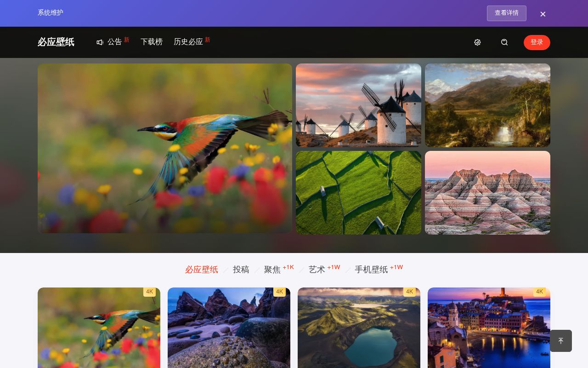Click the 4K badge on the coastal town card
588x368 pixels.
point(539,292)
